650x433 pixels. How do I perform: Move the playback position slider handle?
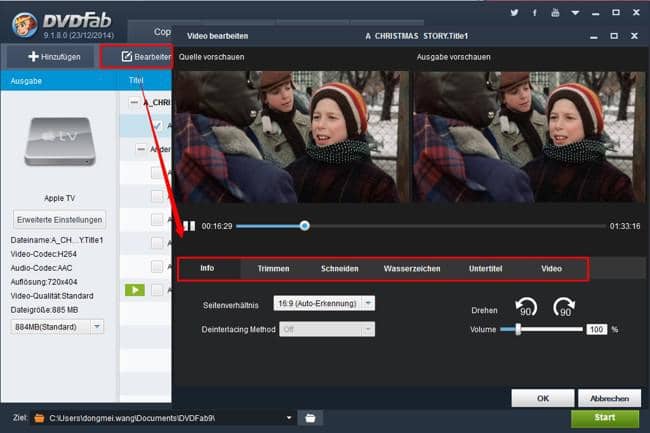pyautogui.click(x=305, y=226)
